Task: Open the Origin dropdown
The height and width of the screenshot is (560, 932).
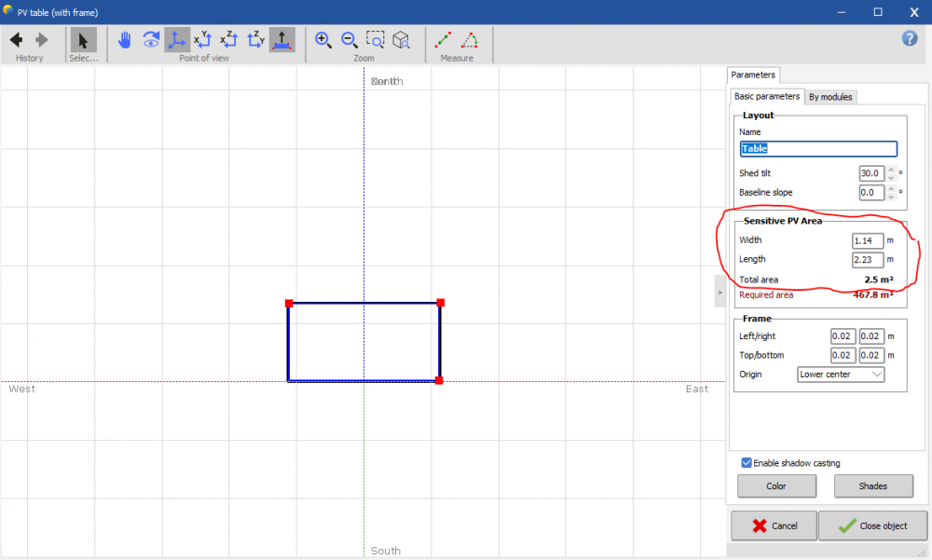Action: tap(841, 375)
